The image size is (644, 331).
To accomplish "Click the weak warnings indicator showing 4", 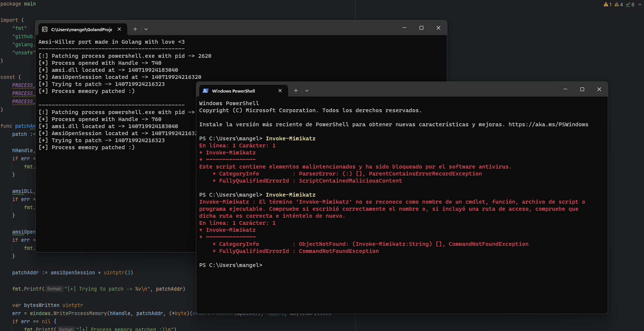I will pos(618,4).
